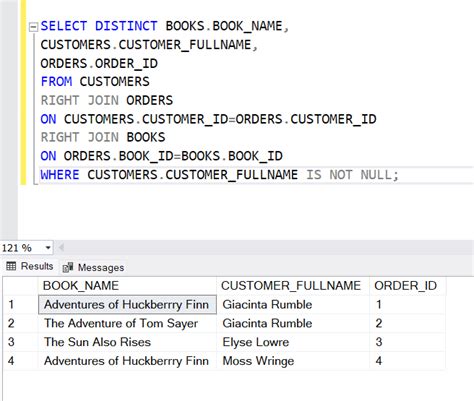474x401 pixels.
Task: Click the Results tab grid icon
Action: [11, 266]
